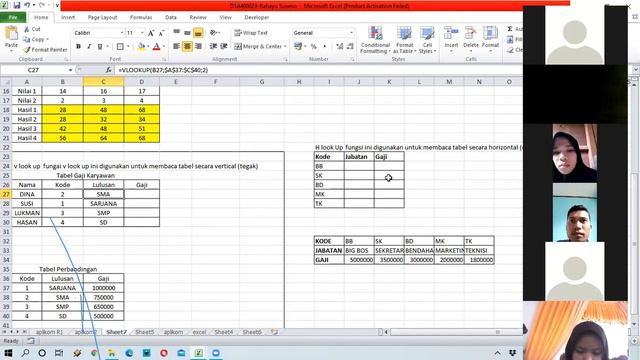Toggle Middle Align
The image size is (640, 360).
[x=187, y=33]
